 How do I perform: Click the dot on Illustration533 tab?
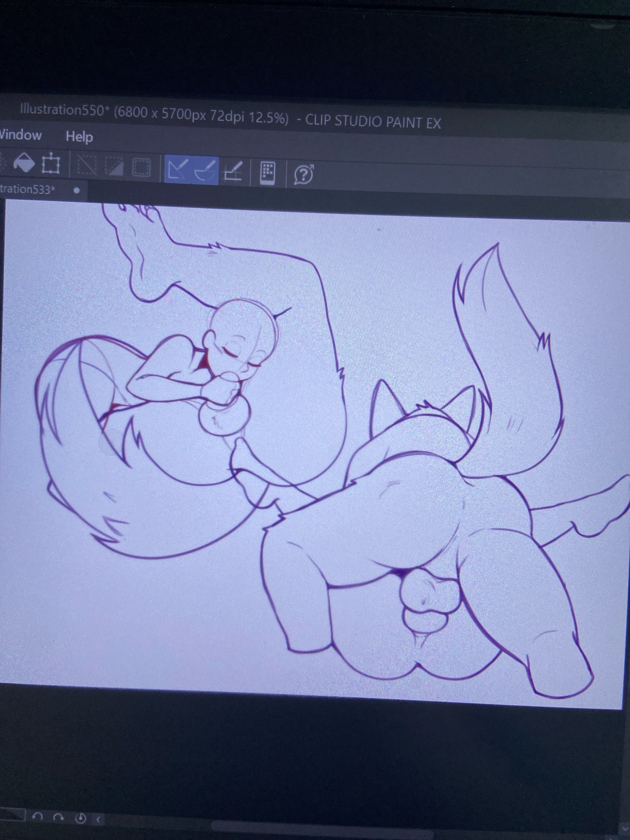pyautogui.click(x=76, y=190)
